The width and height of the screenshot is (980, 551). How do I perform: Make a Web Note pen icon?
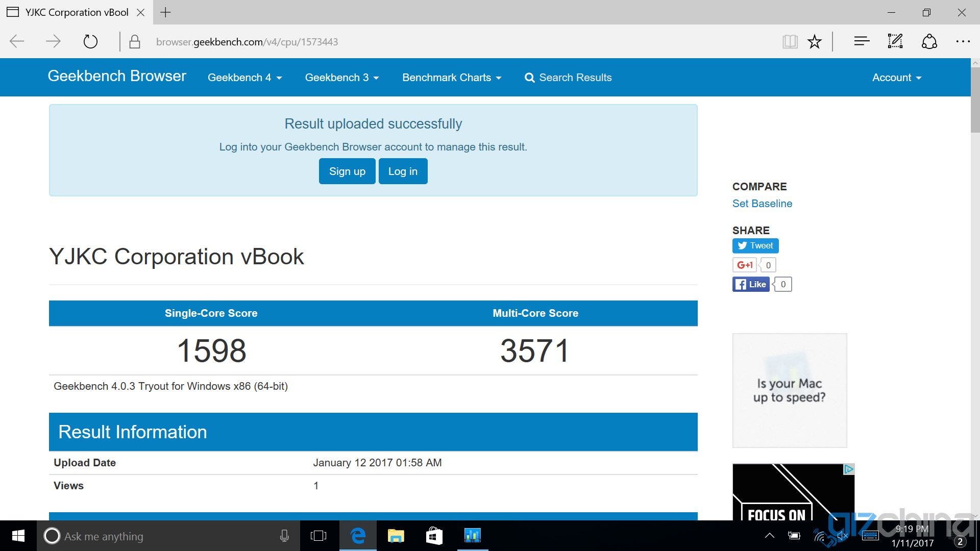point(895,41)
